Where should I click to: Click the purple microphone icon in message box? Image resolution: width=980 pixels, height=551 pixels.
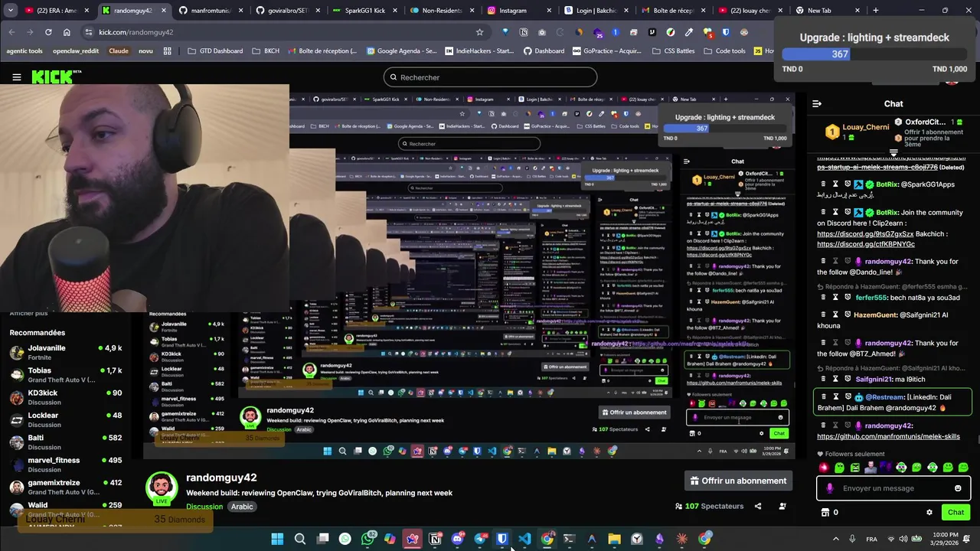tap(830, 488)
